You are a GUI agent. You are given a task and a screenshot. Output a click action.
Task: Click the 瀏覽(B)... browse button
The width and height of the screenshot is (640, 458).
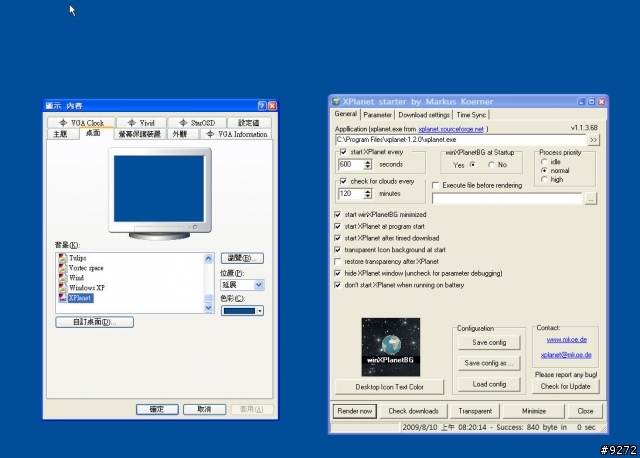242,258
